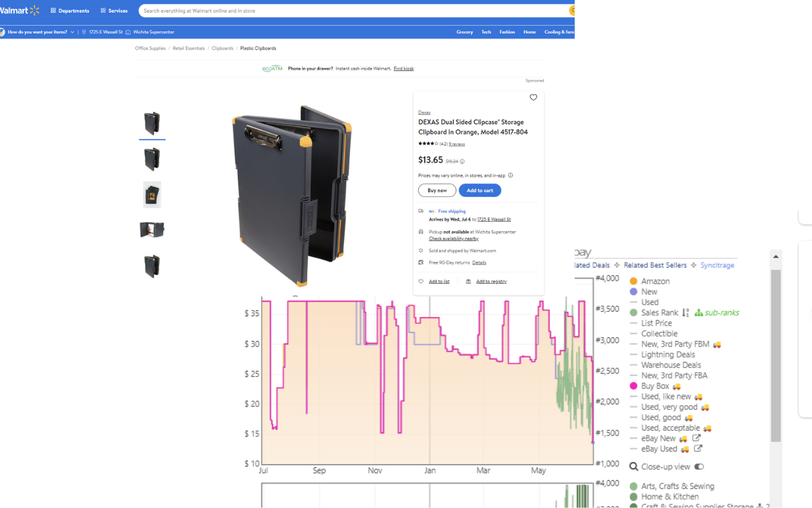812x508 pixels.
Task: Open the Home tab in navigation
Action: 530,32
